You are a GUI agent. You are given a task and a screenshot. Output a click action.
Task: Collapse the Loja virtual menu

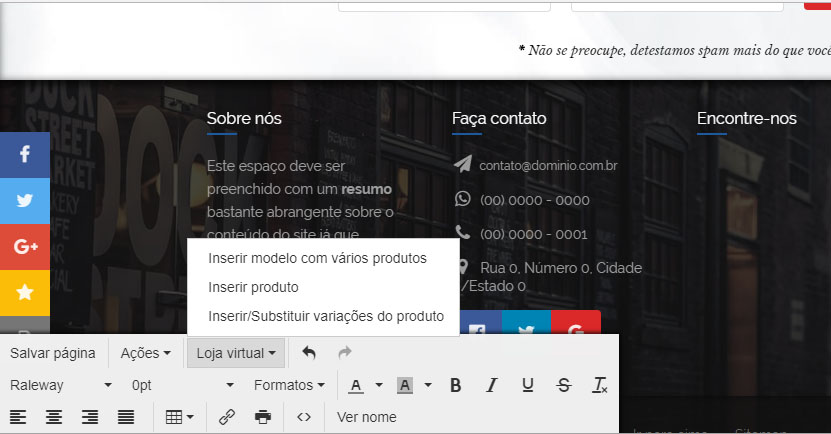point(236,353)
